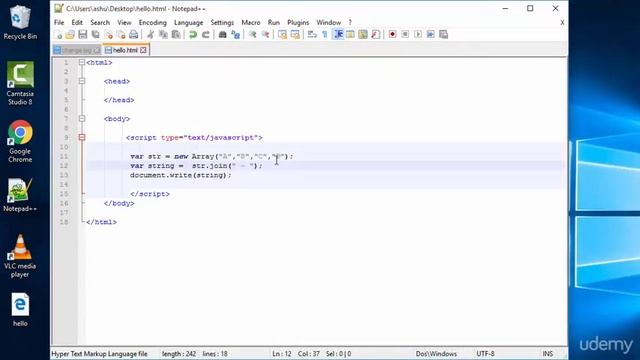Close document with menu bar X
Screen dimensions: 640x360
tap(562, 22)
